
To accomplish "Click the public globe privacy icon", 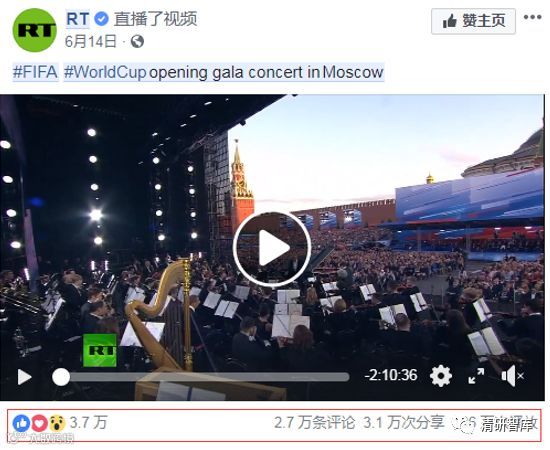I will click(137, 41).
